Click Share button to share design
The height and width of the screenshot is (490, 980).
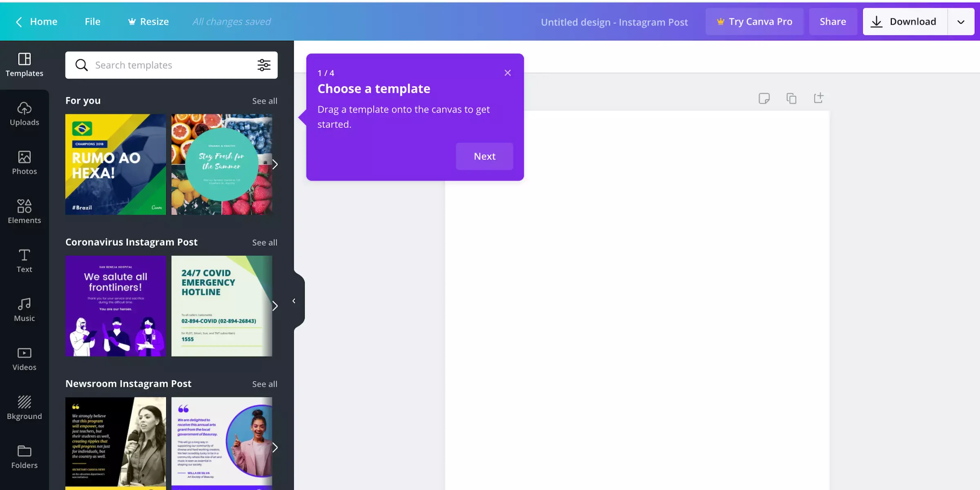pyautogui.click(x=833, y=21)
